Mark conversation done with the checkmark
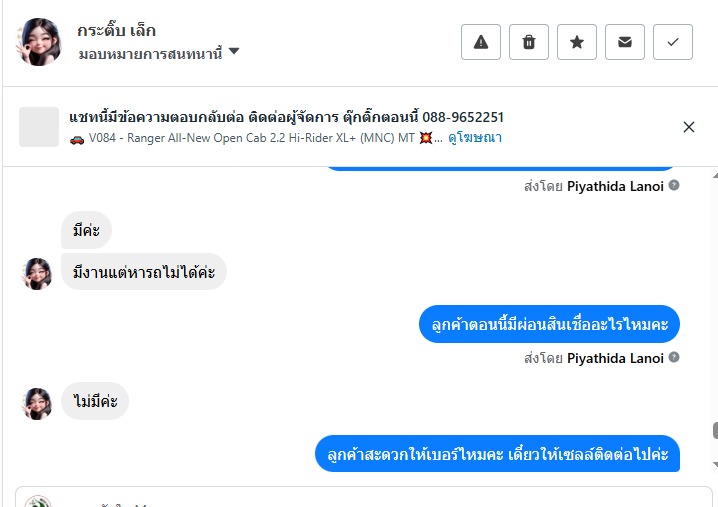This screenshot has width=718, height=507. 673,42
